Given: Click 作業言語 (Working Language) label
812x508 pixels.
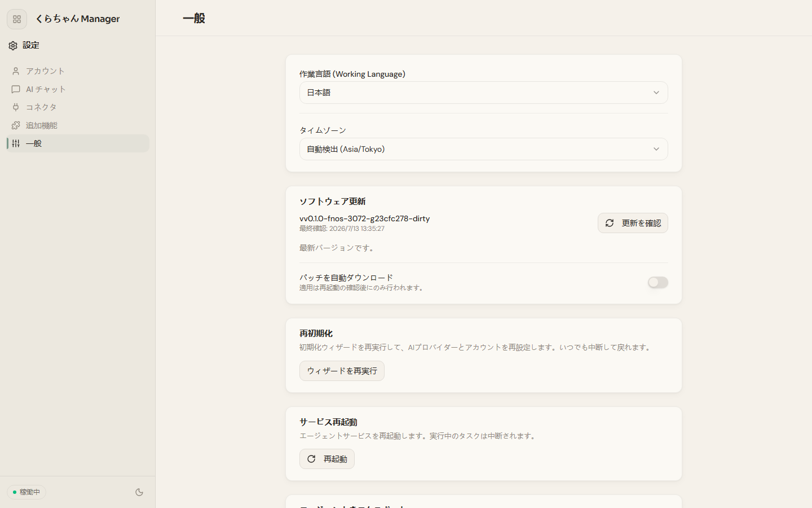Looking at the screenshot, I should [352, 74].
